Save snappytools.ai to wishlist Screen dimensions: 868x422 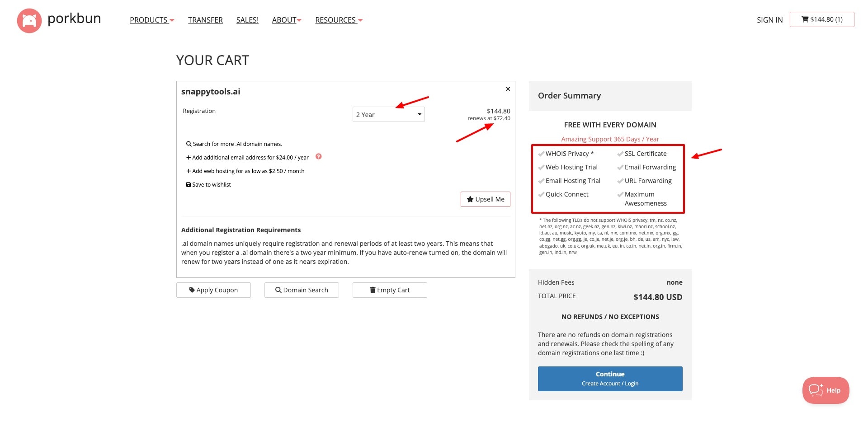pyautogui.click(x=208, y=185)
